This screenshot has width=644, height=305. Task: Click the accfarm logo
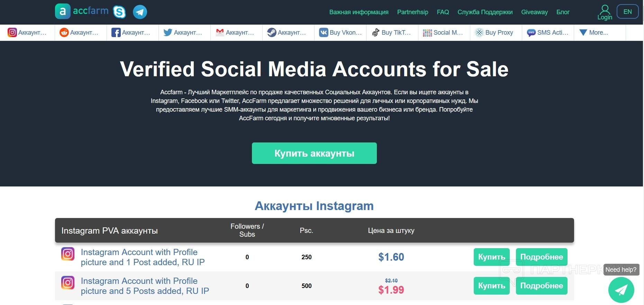82,11
